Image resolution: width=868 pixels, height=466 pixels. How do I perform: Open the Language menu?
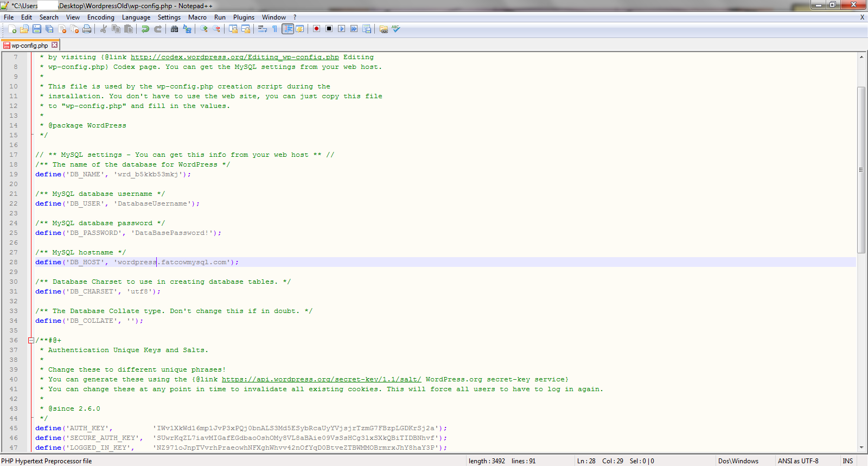coord(136,17)
